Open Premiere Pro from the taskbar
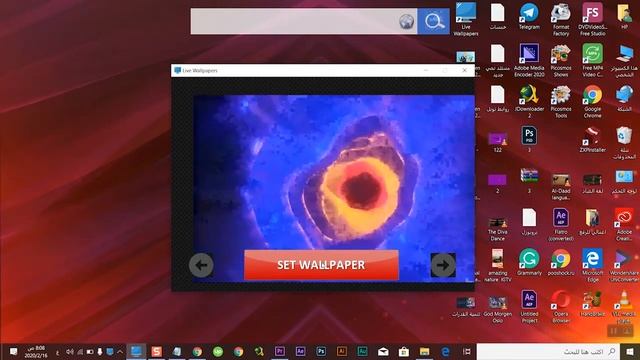Viewport: 640px width, 360px height. (280, 351)
